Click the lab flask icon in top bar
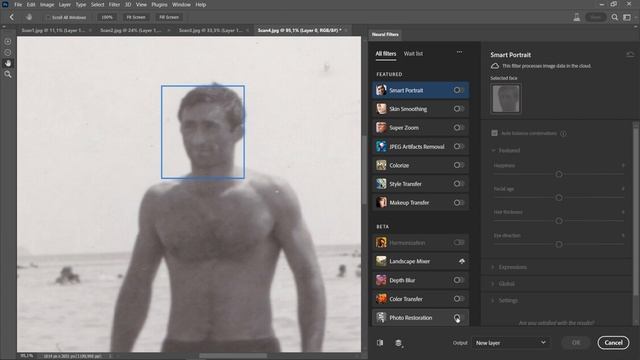 tap(576, 17)
